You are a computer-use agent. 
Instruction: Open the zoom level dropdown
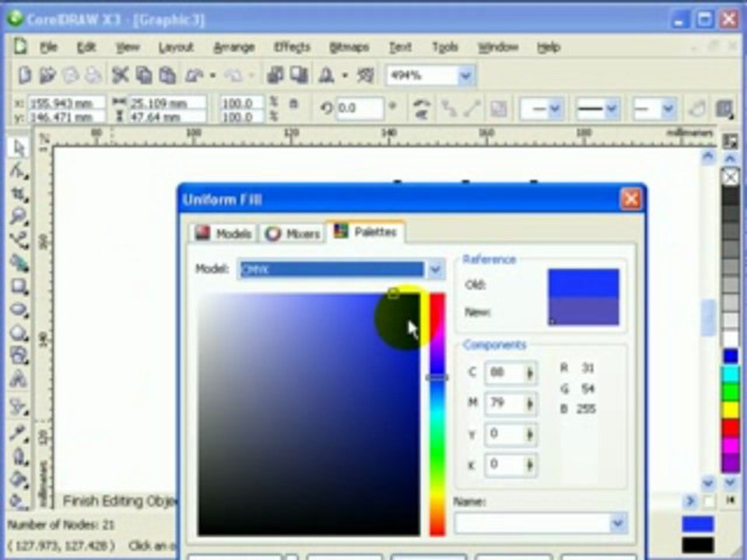tap(465, 75)
